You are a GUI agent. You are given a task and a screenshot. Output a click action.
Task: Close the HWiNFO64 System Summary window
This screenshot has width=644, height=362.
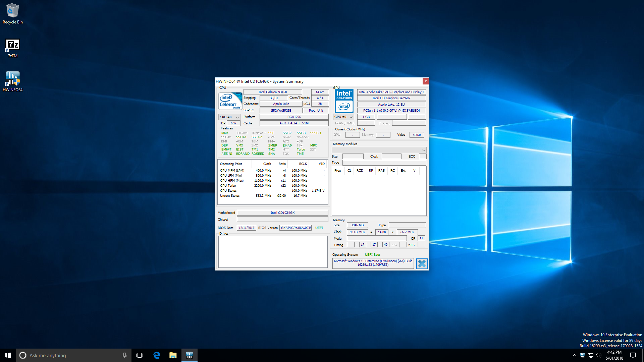425,81
